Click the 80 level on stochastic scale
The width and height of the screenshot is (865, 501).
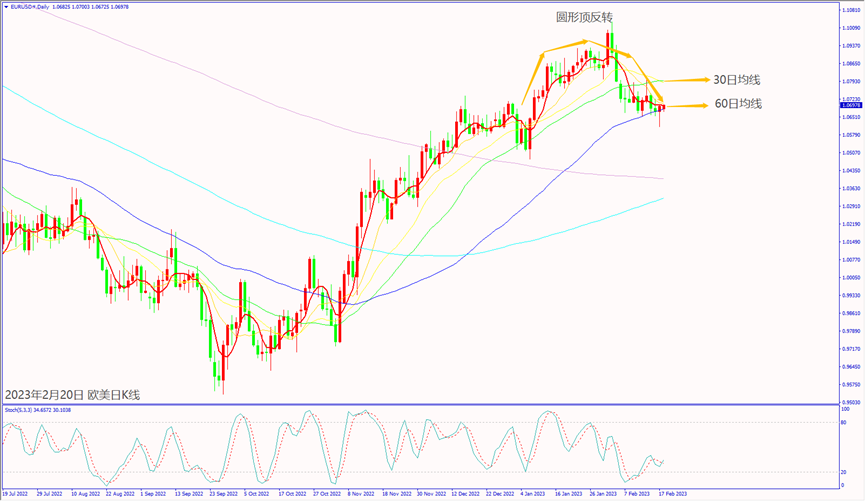coord(846,422)
